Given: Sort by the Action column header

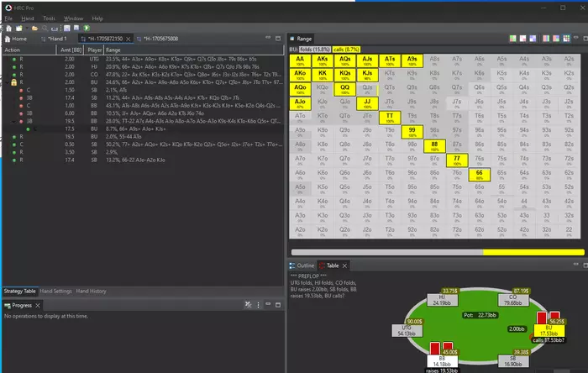Looking at the screenshot, I should [29, 50].
